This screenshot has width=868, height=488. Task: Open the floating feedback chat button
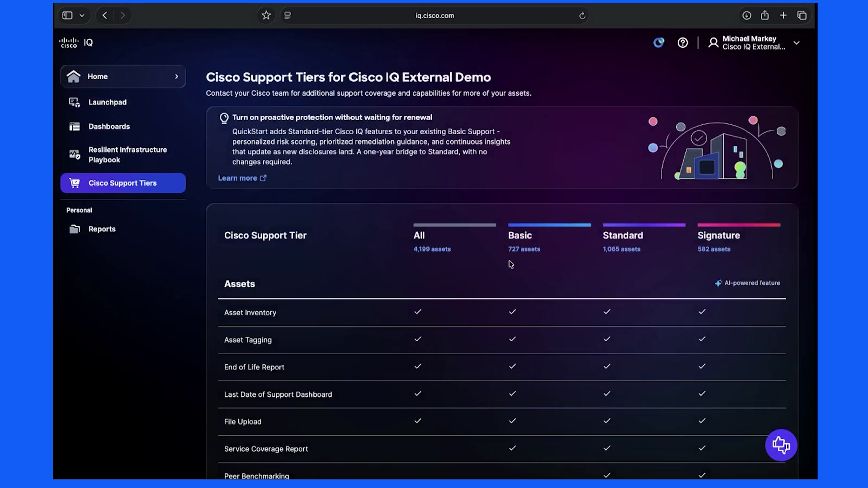(781, 445)
